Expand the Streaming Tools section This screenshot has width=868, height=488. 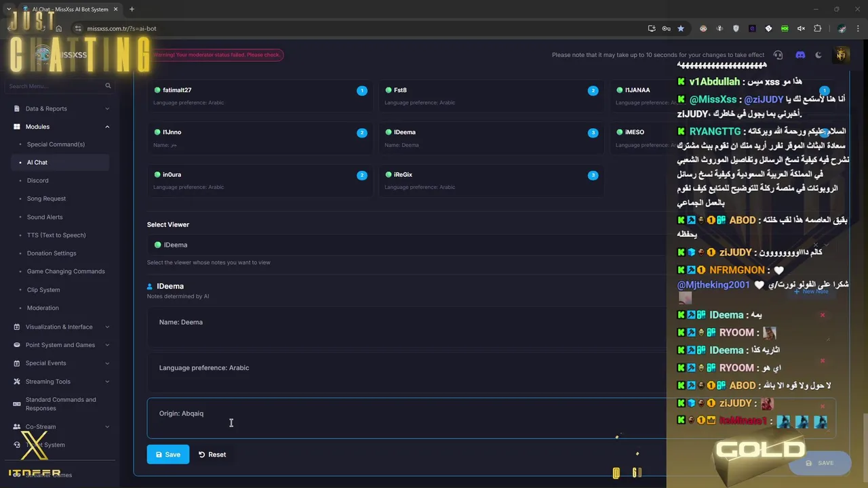[x=107, y=382]
